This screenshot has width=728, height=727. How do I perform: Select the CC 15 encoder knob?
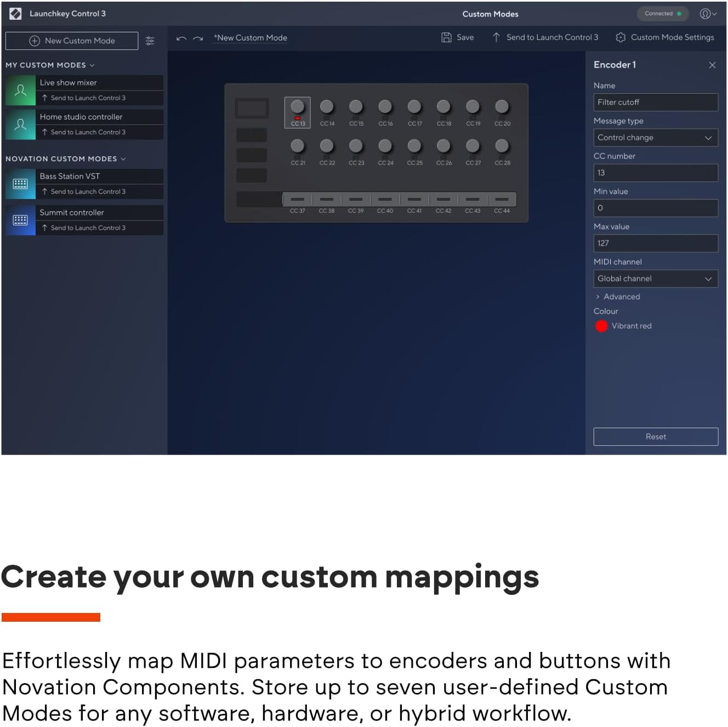tap(356, 106)
